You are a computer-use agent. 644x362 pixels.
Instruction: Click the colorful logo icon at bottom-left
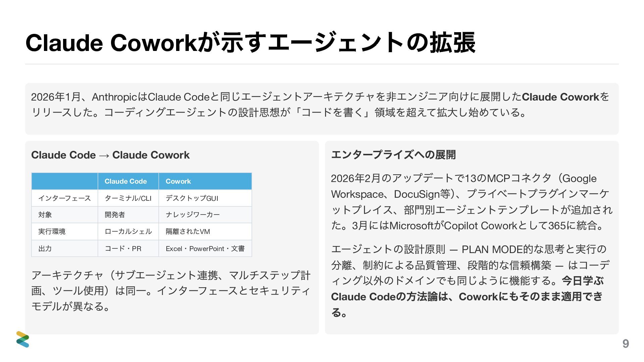[x=22, y=339]
